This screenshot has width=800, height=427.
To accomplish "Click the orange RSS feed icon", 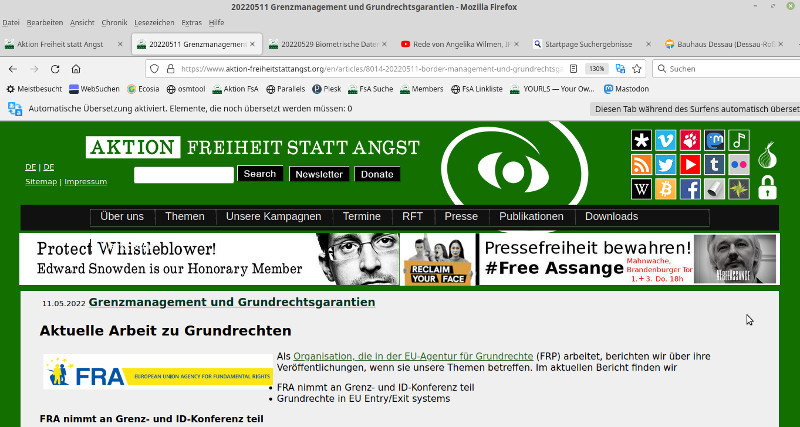I will [x=641, y=164].
